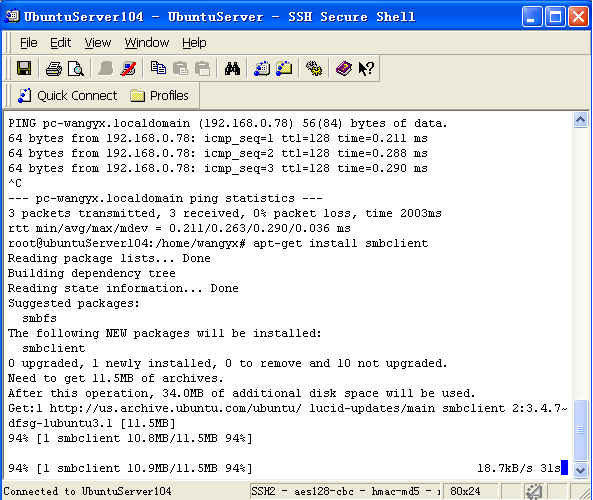Click the Disconnect icon with red slash
The width and height of the screenshot is (593, 500).
[128, 69]
